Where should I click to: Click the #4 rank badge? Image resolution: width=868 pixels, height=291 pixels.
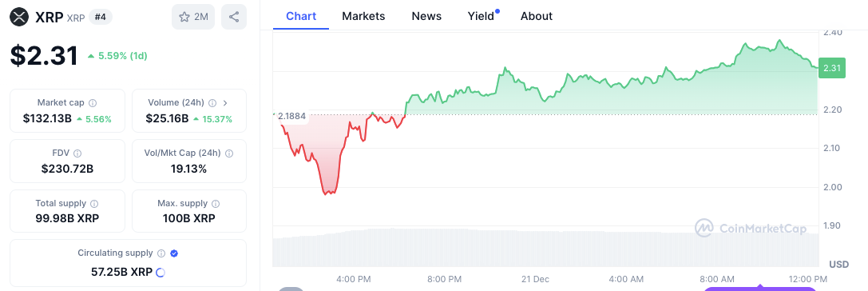(100, 17)
